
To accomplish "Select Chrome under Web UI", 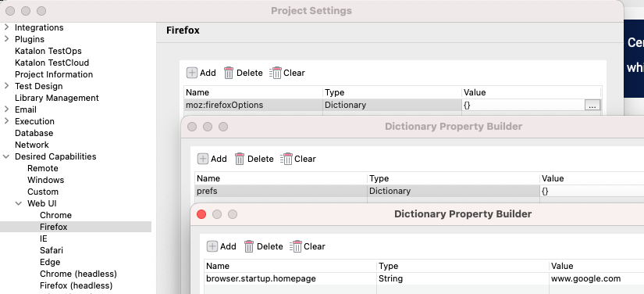I will coord(55,215).
